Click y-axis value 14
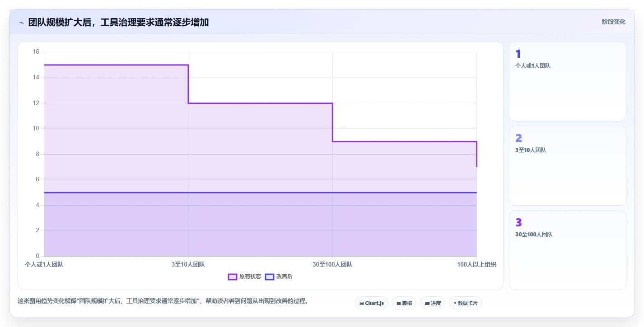Viewport: 644px width, 327px height. point(36,78)
